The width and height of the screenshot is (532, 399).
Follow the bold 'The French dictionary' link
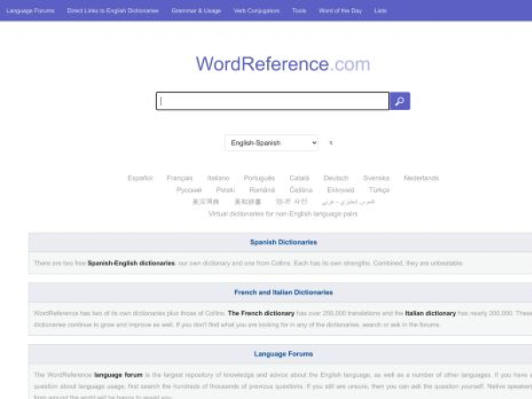(x=261, y=313)
